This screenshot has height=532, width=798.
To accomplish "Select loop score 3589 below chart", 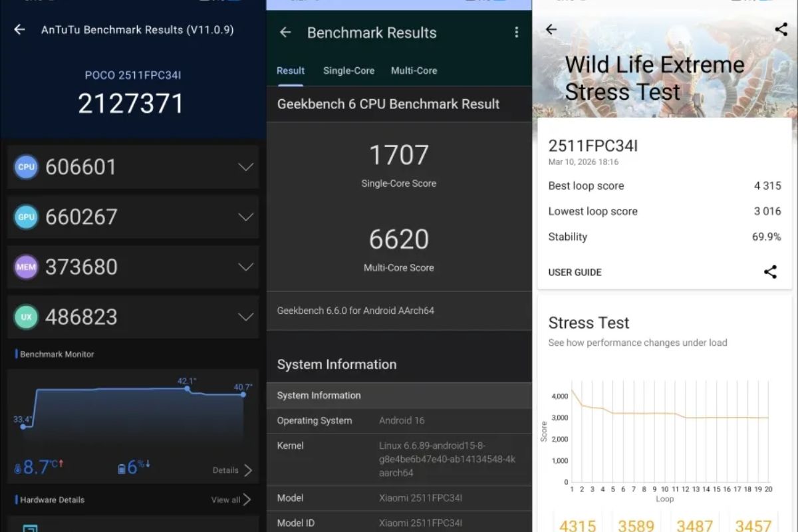I will click(x=636, y=525).
